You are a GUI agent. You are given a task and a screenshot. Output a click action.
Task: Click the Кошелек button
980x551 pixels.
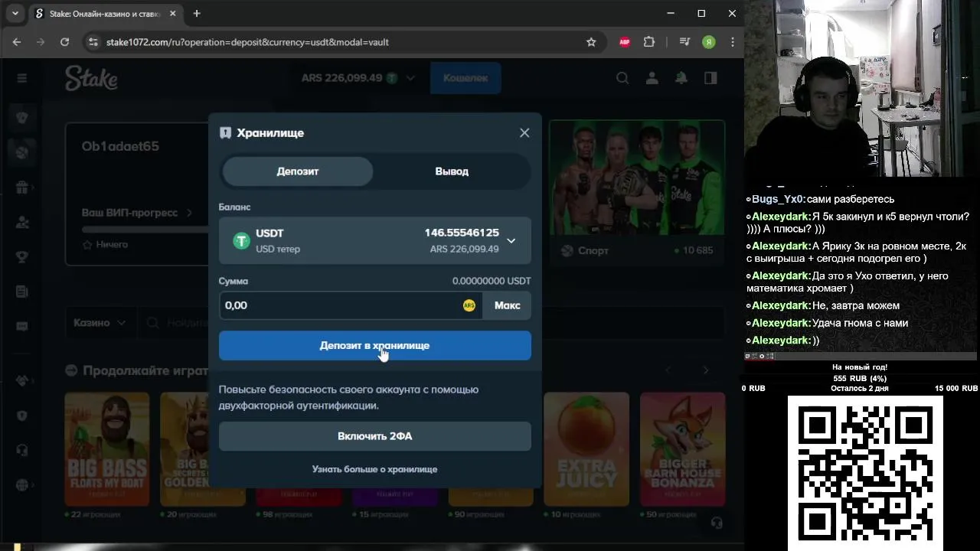coord(465,78)
